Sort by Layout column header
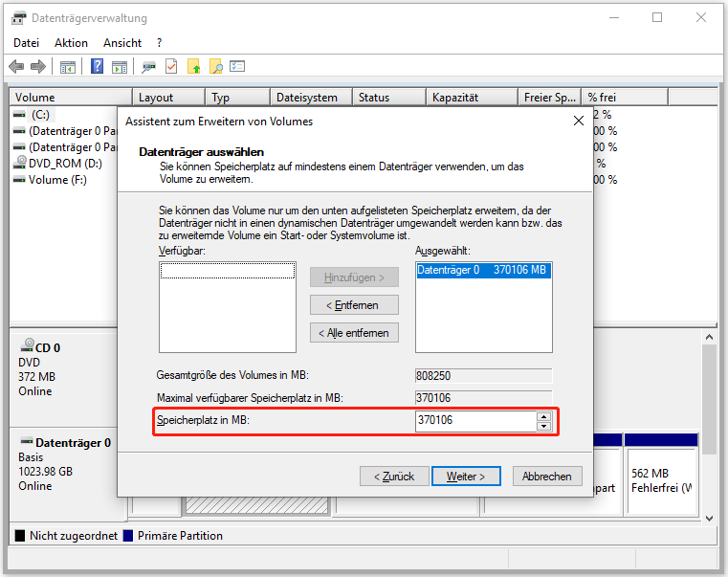Viewport: 728px width, 577px height. point(168,98)
